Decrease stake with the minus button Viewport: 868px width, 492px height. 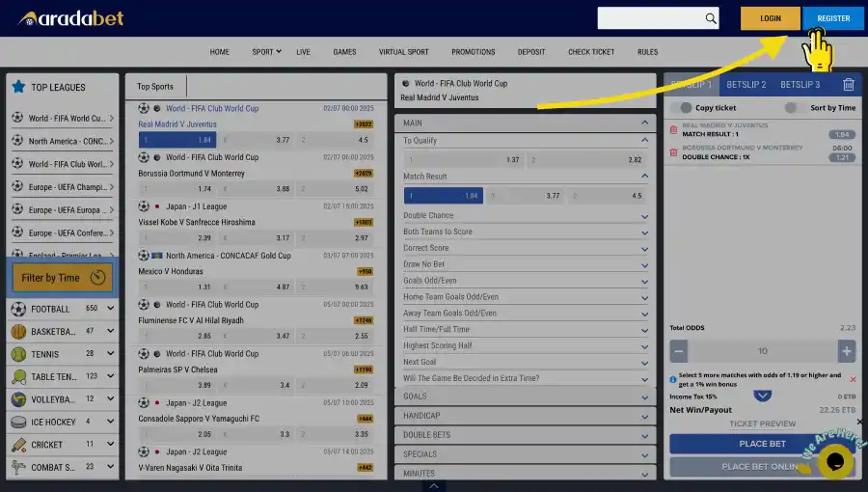click(679, 351)
